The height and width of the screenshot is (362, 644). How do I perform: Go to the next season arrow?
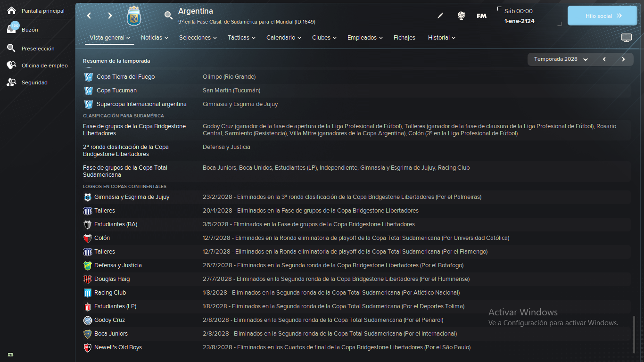623,59
